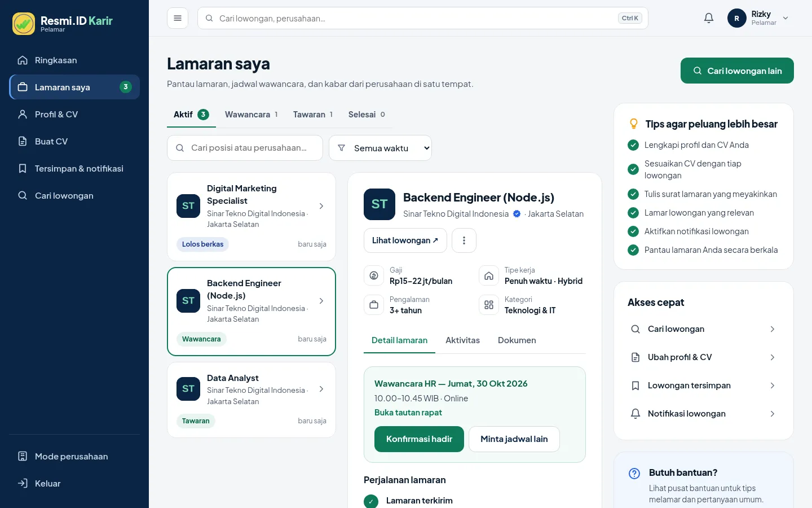The image size is (812, 508).
Task: Click the Pengalaman briefcase icon
Action: tap(374, 305)
